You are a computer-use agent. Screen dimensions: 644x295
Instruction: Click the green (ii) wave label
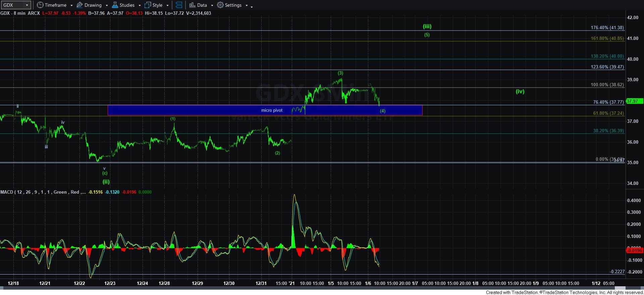click(x=106, y=182)
